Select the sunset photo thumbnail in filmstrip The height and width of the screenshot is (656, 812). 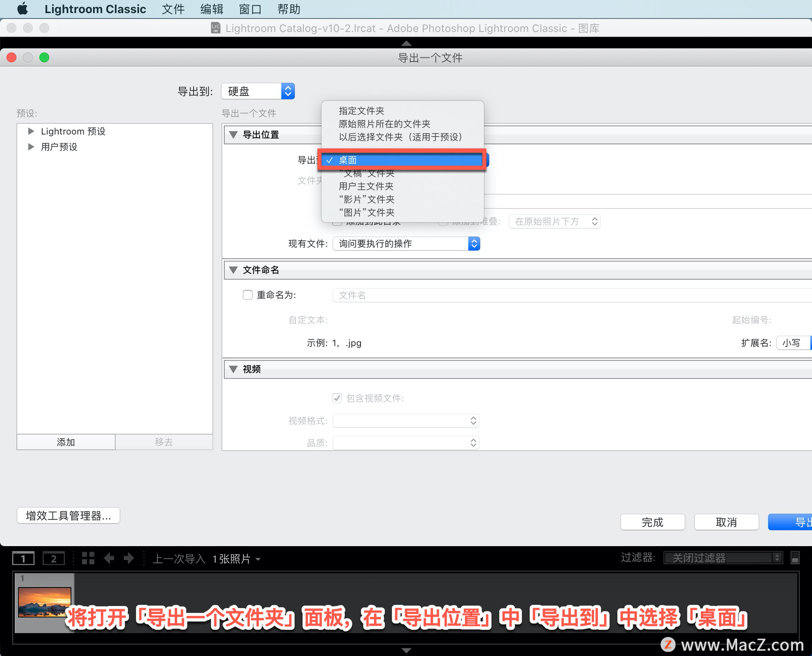click(x=45, y=602)
